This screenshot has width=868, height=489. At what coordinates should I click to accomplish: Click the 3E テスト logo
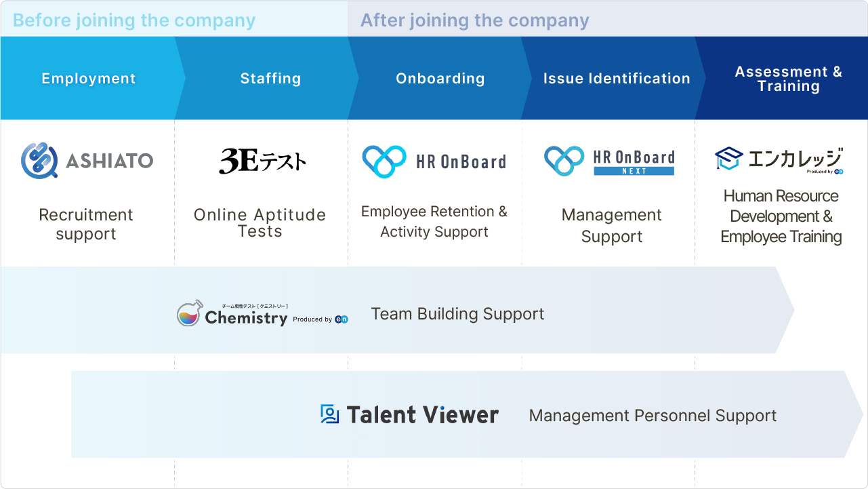(262, 161)
